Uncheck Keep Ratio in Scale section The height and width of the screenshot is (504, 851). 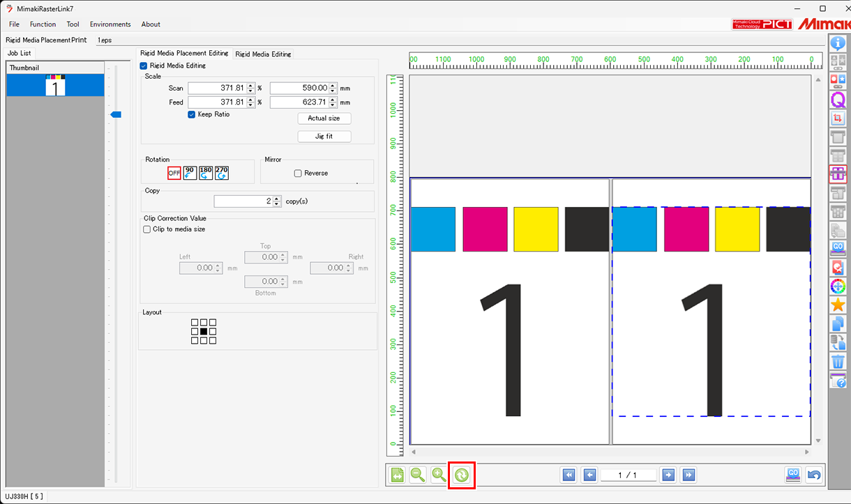(192, 114)
